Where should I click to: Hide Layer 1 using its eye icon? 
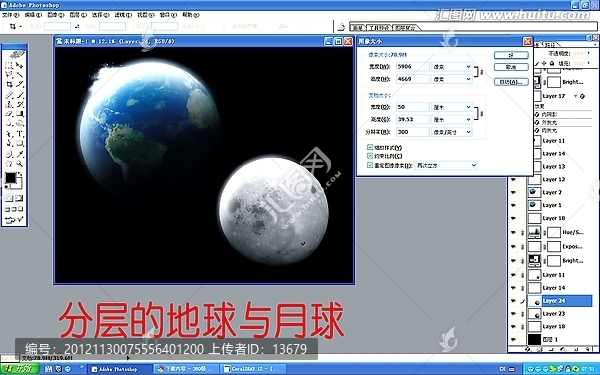tap(514, 205)
